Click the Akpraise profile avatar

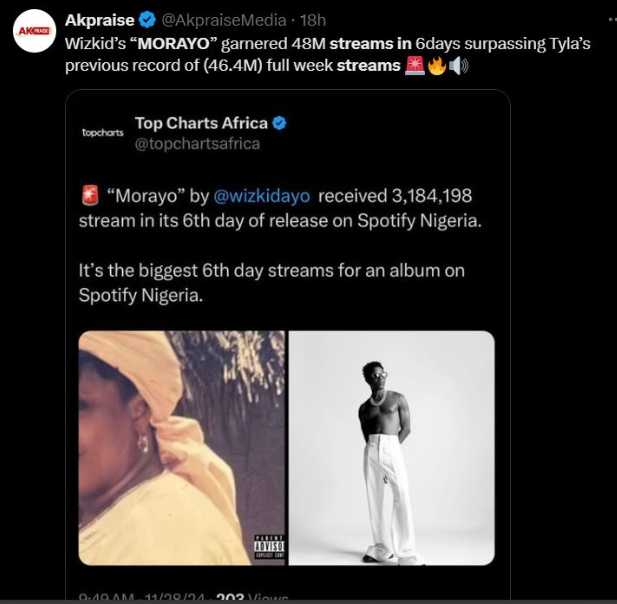tap(34, 31)
